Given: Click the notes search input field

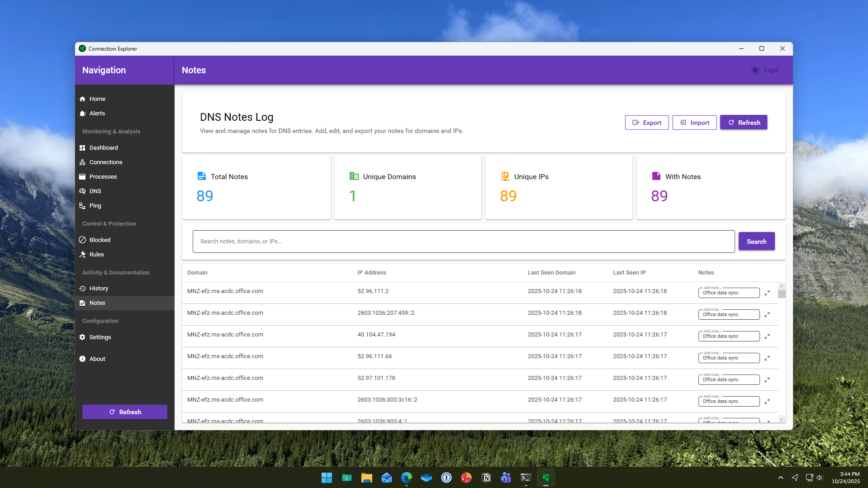Looking at the screenshot, I should (x=463, y=242).
